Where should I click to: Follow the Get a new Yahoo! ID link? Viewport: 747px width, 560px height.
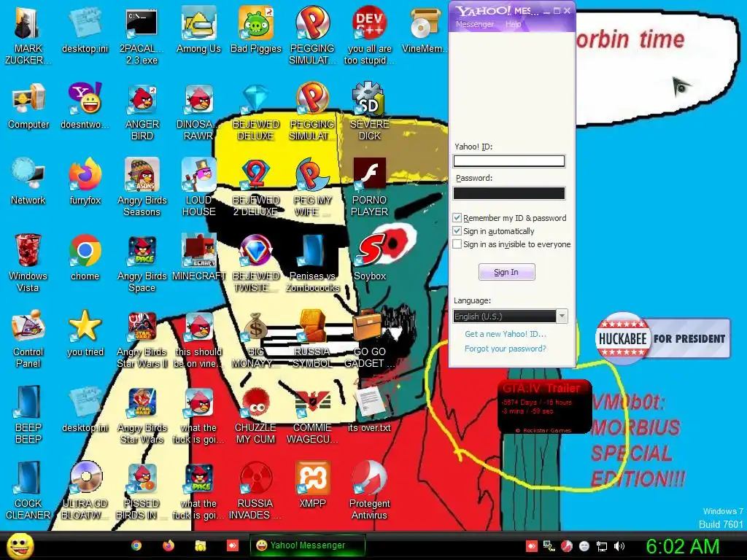pyautogui.click(x=506, y=334)
